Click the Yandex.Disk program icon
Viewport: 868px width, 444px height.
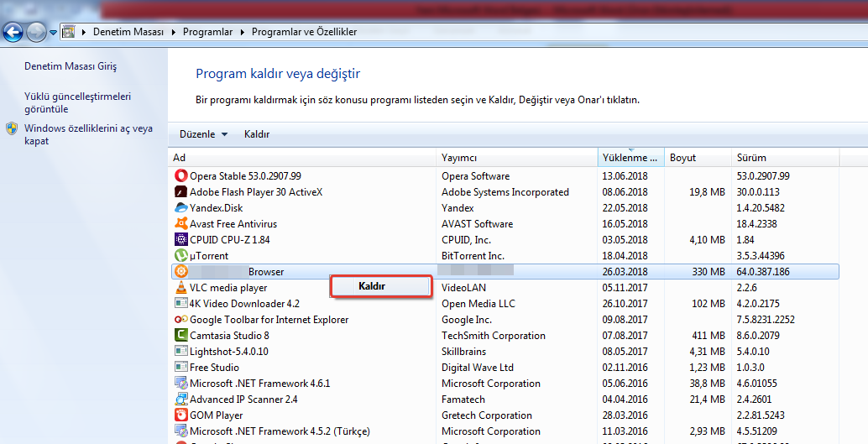[180, 208]
